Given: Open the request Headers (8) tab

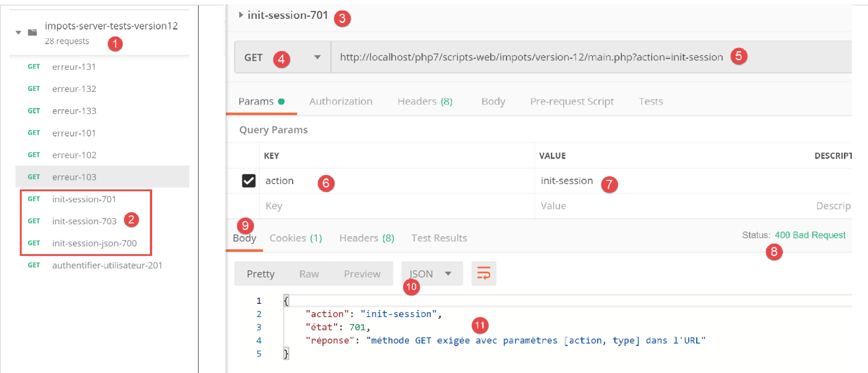Looking at the screenshot, I should (x=424, y=101).
